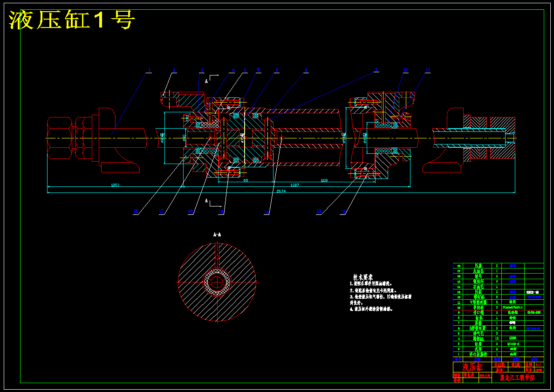Click the 制图 label in title block
Viewport: 554px width, 392px height.
click(457, 375)
